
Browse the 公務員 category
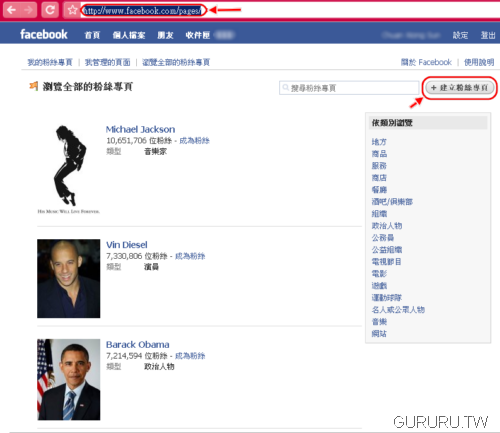point(383,238)
